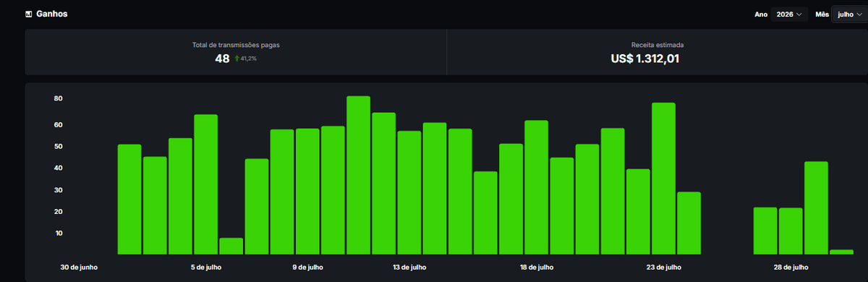The height and width of the screenshot is (282, 868).
Task: Click the "20" y-axis value
Action: [x=58, y=212]
